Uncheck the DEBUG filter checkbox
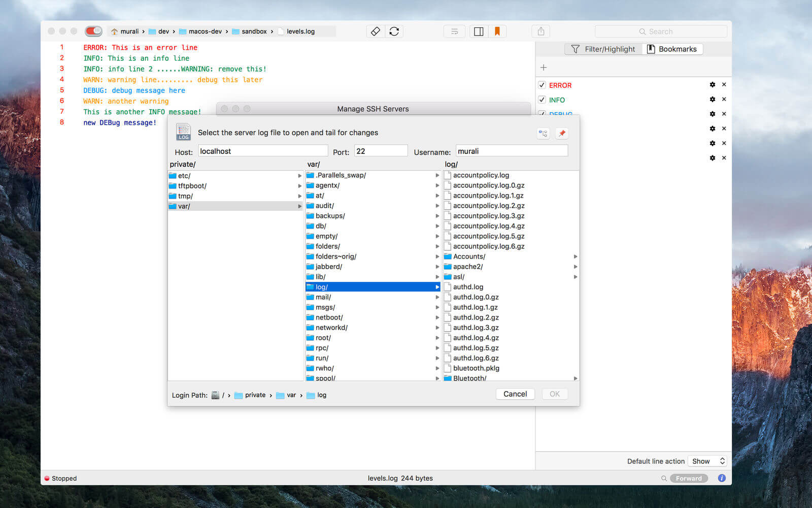The width and height of the screenshot is (812, 508). click(542, 114)
